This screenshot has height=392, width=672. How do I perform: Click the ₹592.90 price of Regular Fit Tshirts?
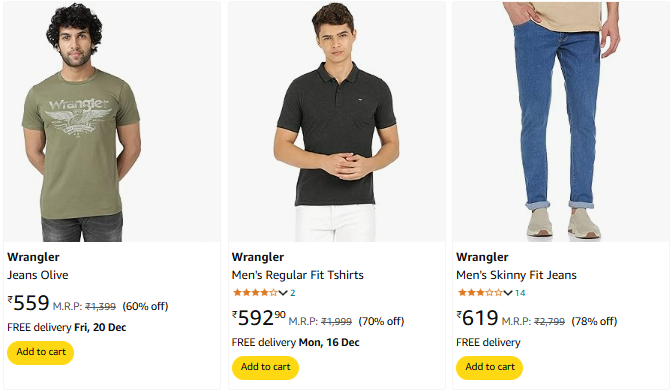click(x=258, y=318)
